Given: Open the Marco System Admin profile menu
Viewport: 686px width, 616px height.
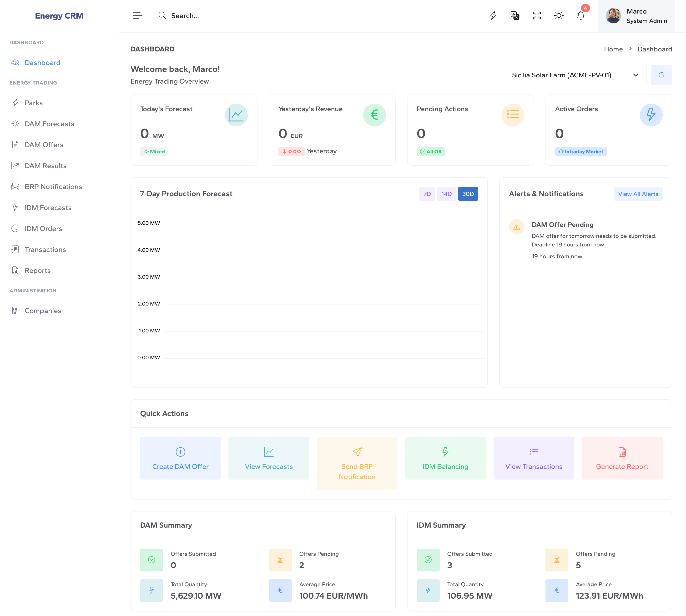Looking at the screenshot, I should (636, 16).
